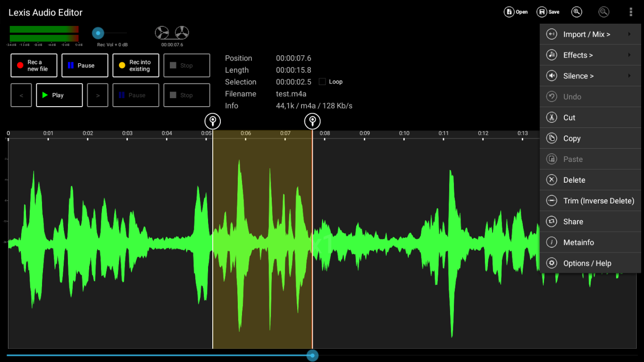Choose Copy from the menu

click(590, 138)
